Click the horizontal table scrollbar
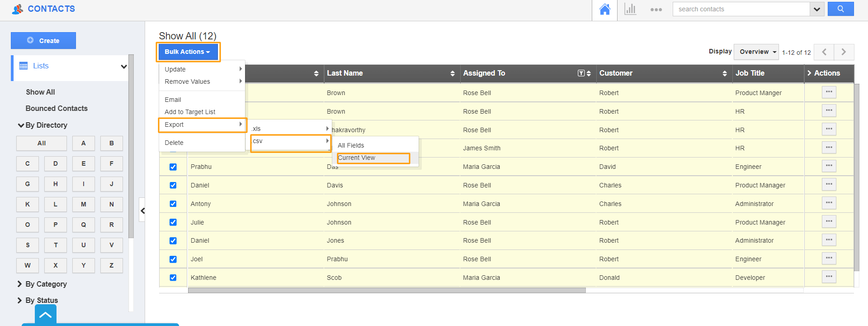The image size is (868, 326). pyautogui.click(x=387, y=291)
